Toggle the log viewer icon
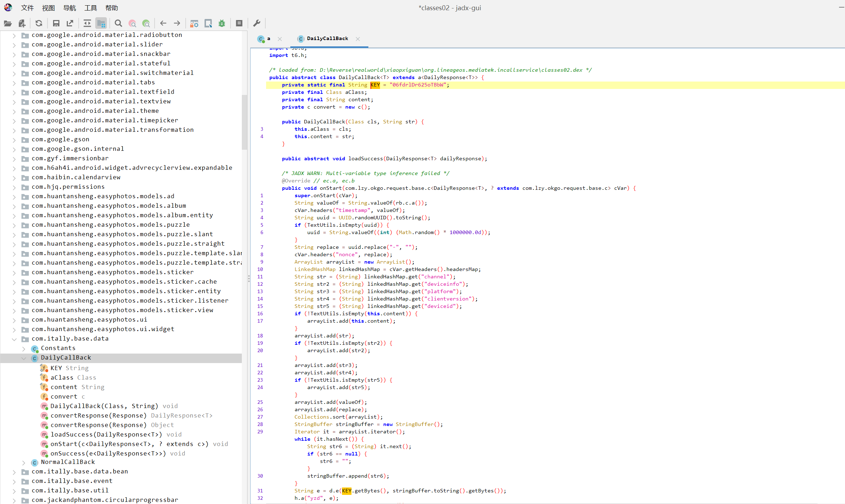This screenshot has height=504, width=845. tap(239, 24)
